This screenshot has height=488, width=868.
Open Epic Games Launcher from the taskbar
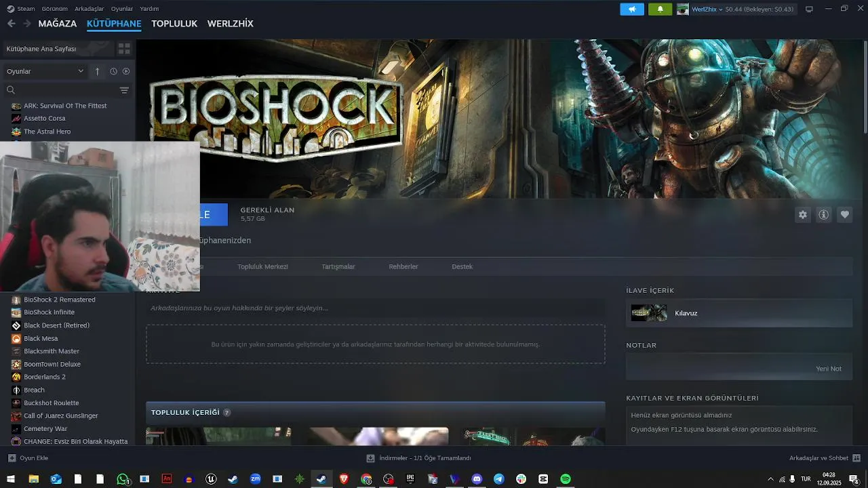point(410,479)
